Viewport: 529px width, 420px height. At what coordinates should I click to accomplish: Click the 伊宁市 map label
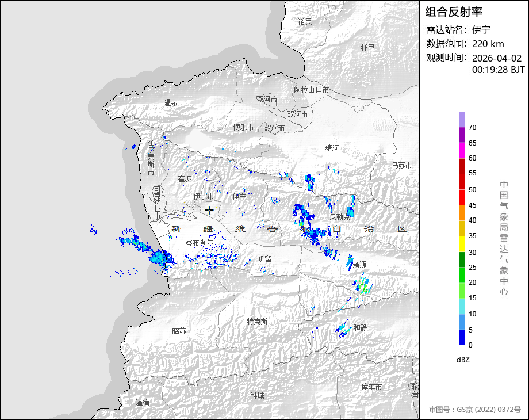click(204, 197)
